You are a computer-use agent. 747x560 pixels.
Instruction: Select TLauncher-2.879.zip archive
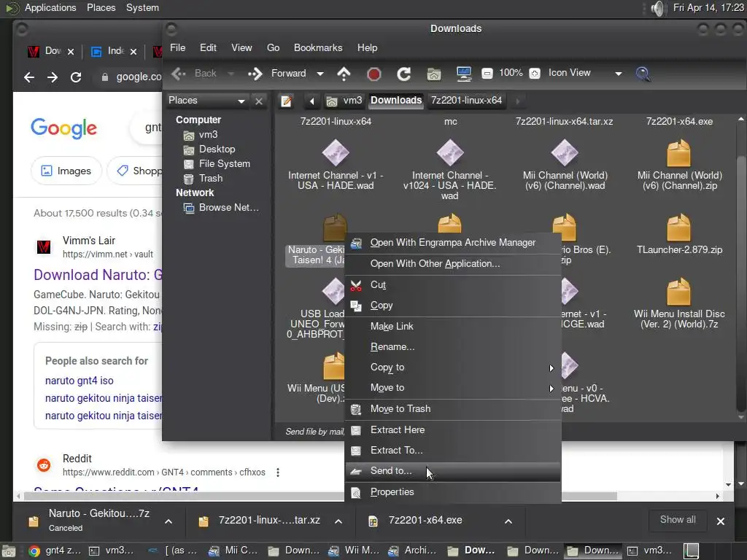tap(679, 234)
